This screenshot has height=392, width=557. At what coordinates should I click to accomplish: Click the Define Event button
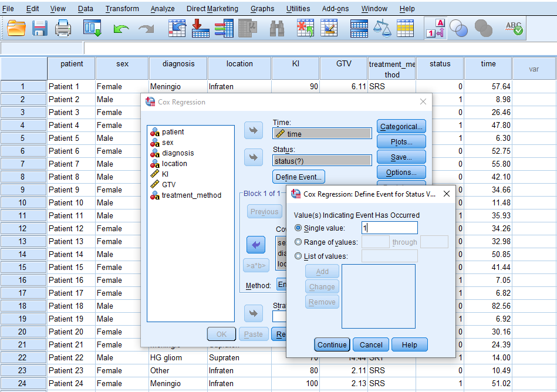coord(298,177)
